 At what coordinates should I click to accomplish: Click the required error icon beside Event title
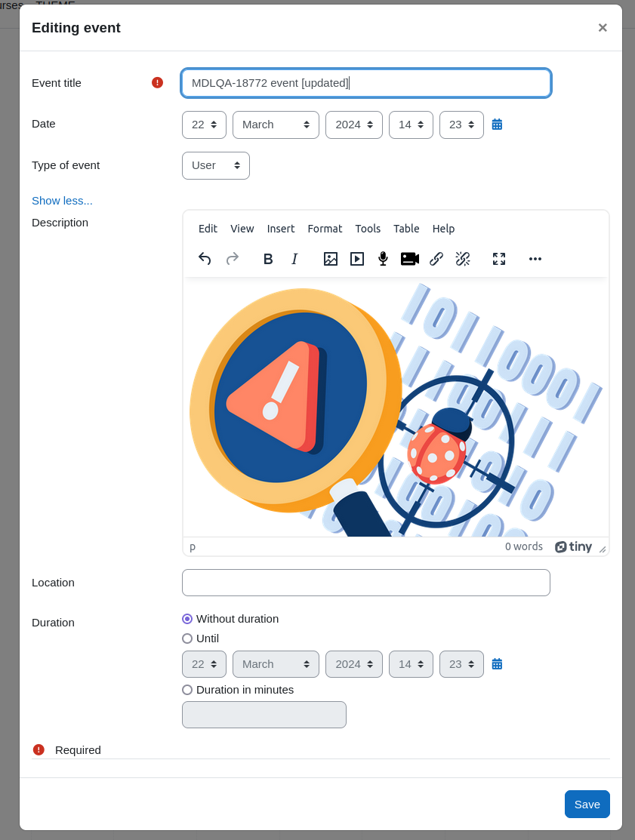pyautogui.click(x=157, y=82)
